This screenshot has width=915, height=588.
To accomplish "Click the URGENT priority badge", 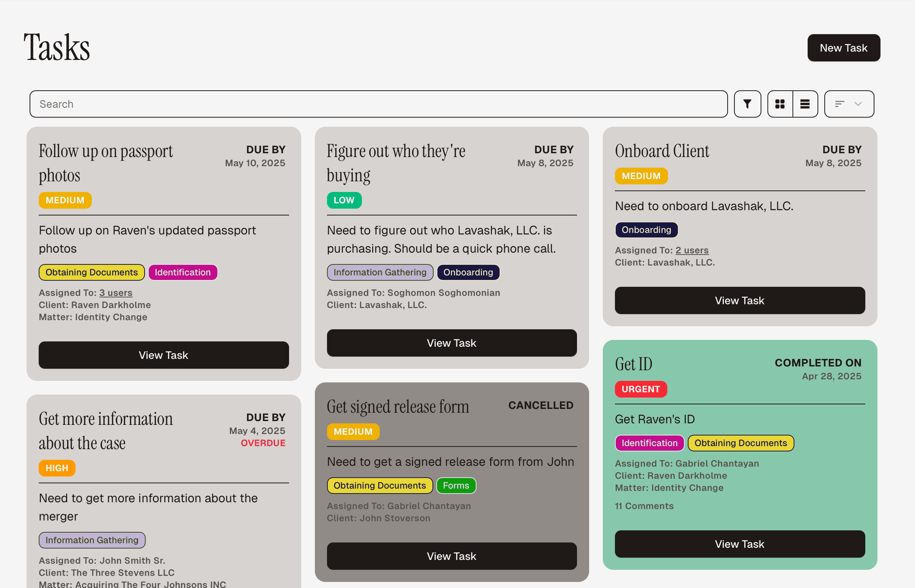I will 641,389.
